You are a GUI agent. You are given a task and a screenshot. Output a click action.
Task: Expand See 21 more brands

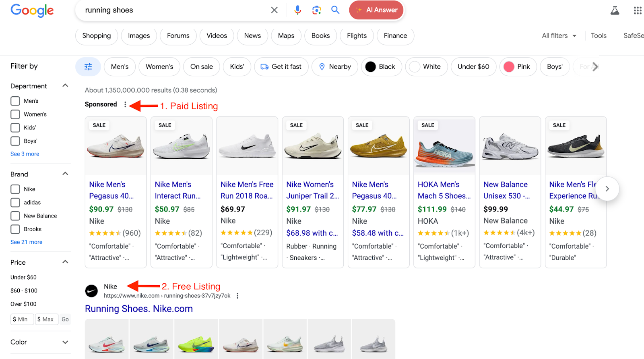26,242
